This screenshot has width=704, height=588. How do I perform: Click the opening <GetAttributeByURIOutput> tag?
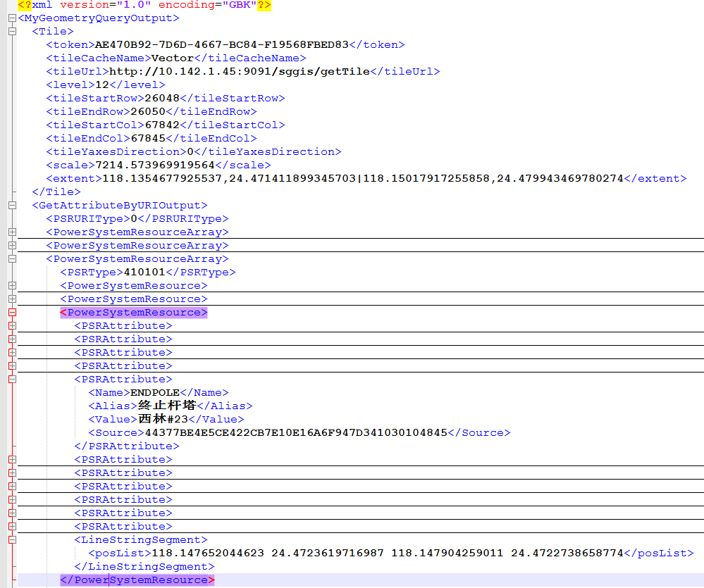click(x=120, y=206)
